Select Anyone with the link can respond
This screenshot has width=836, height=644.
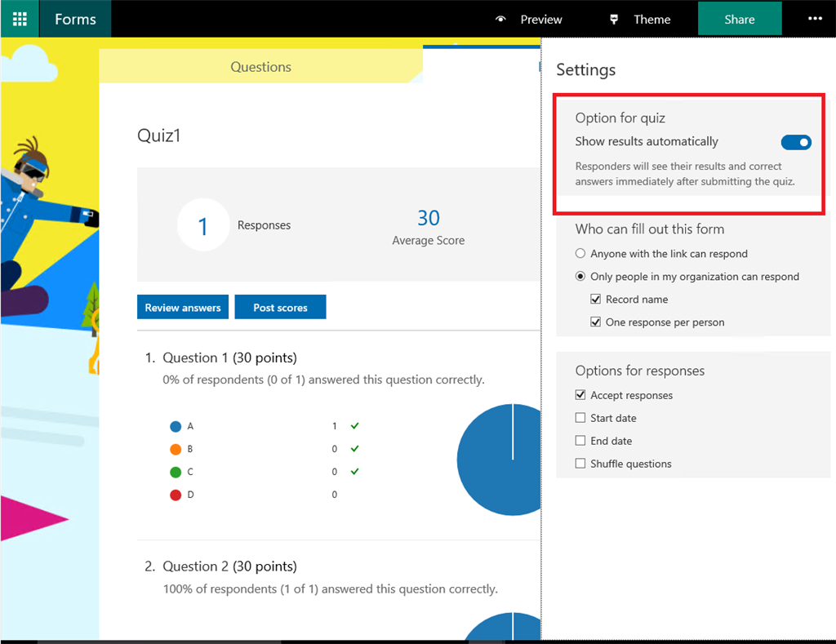580,253
